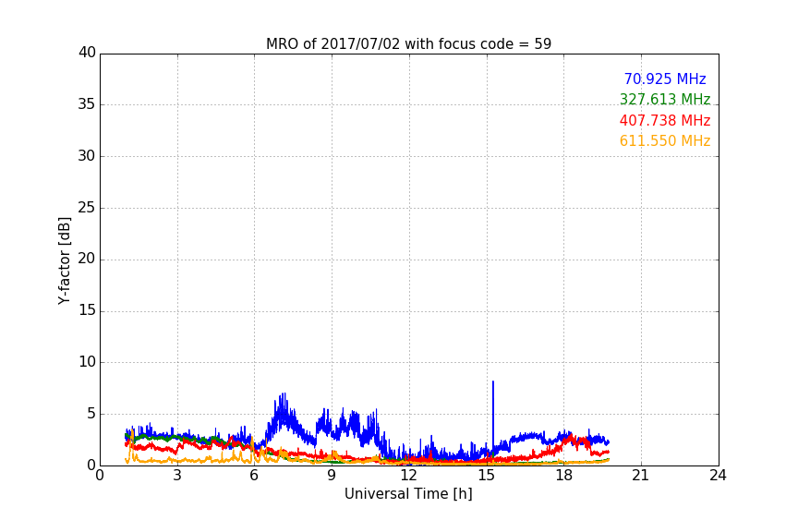Click the tall blue spike peak near 15 h

[x=492, y=381]
